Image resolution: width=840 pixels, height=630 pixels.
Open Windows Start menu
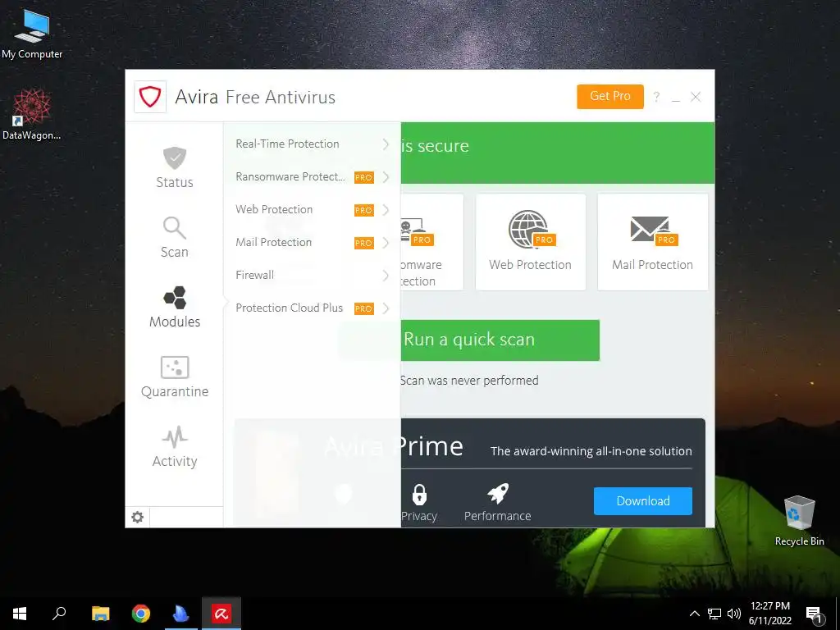20,614
